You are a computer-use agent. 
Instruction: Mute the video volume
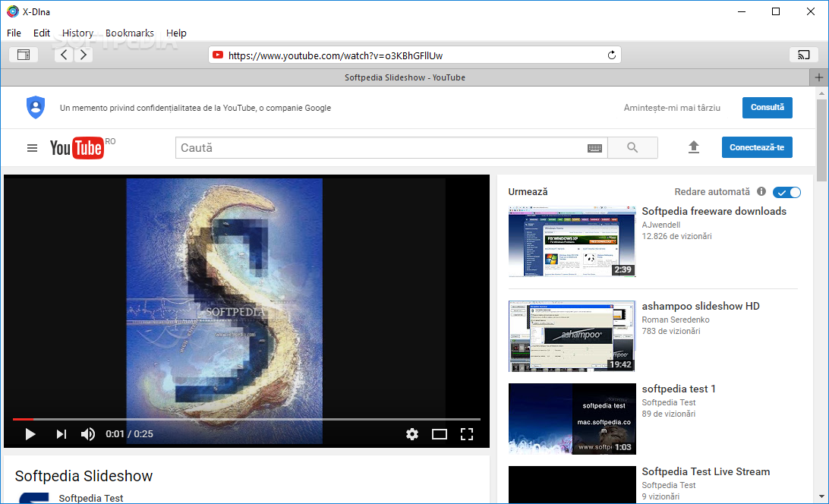[x=88, y=434]
